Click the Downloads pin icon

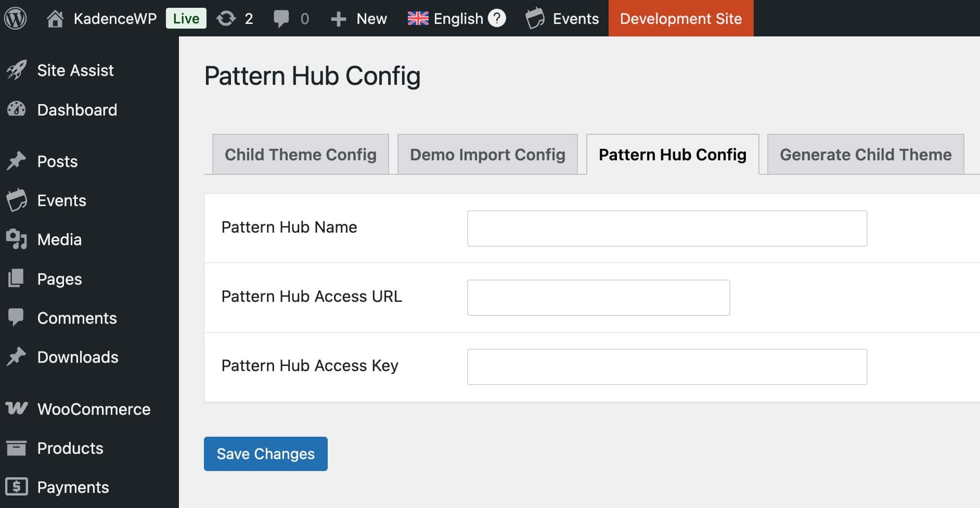(17, 357)
